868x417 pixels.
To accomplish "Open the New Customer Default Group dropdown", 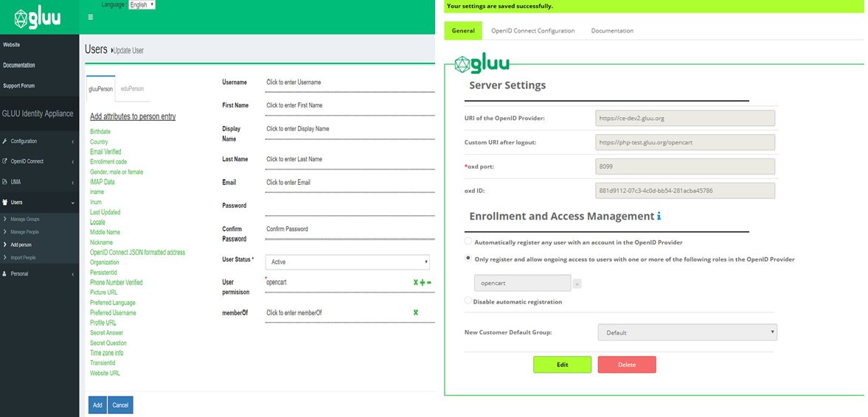I will point(687,332).
